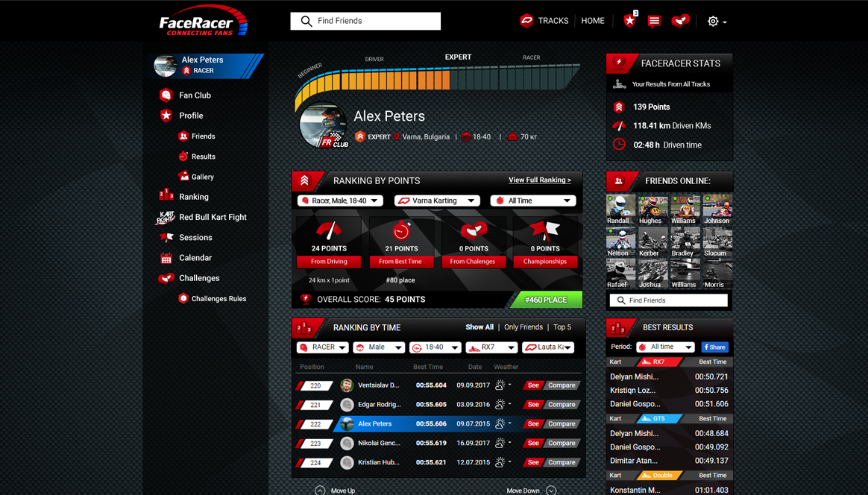Open friend Hughes's thumbnail
The width and height of the screenshot is (868, 495).
pos(653,209)
